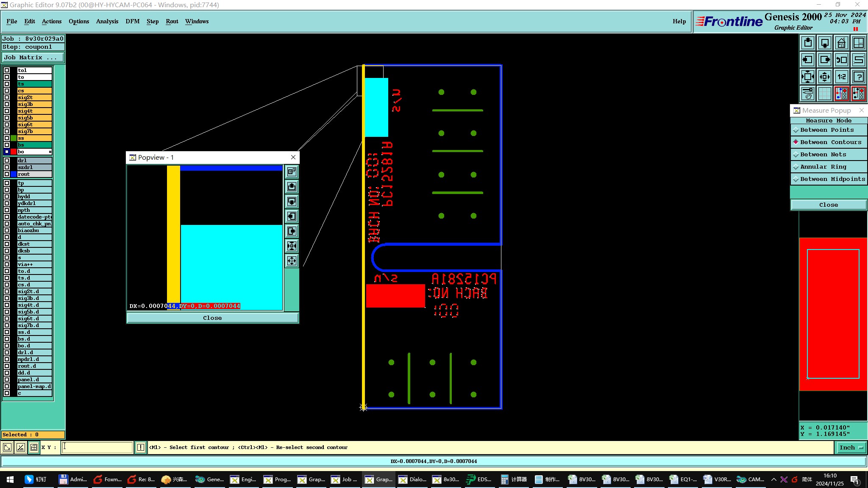Click the pan up icon in main toolbar
The height and width of the screenshot is (488, 868).
pos(808,43)
